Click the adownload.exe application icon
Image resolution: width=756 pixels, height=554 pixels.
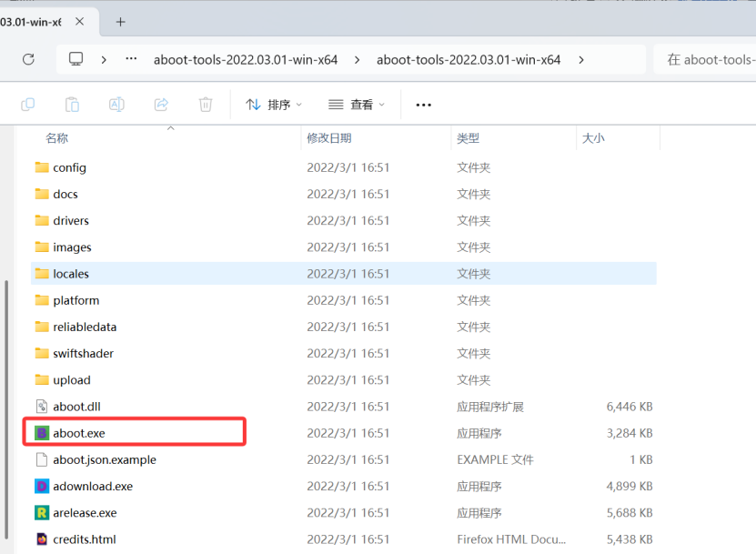tap(42, 486)
